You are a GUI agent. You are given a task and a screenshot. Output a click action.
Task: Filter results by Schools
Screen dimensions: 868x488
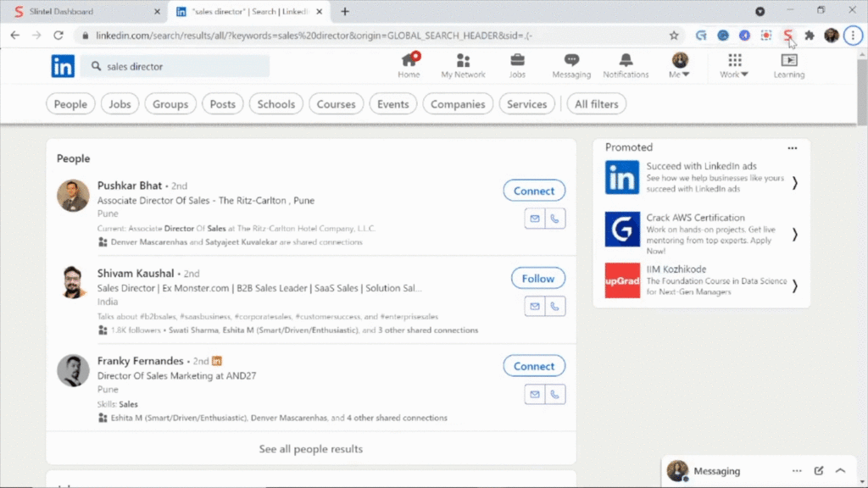click(276, 104)
